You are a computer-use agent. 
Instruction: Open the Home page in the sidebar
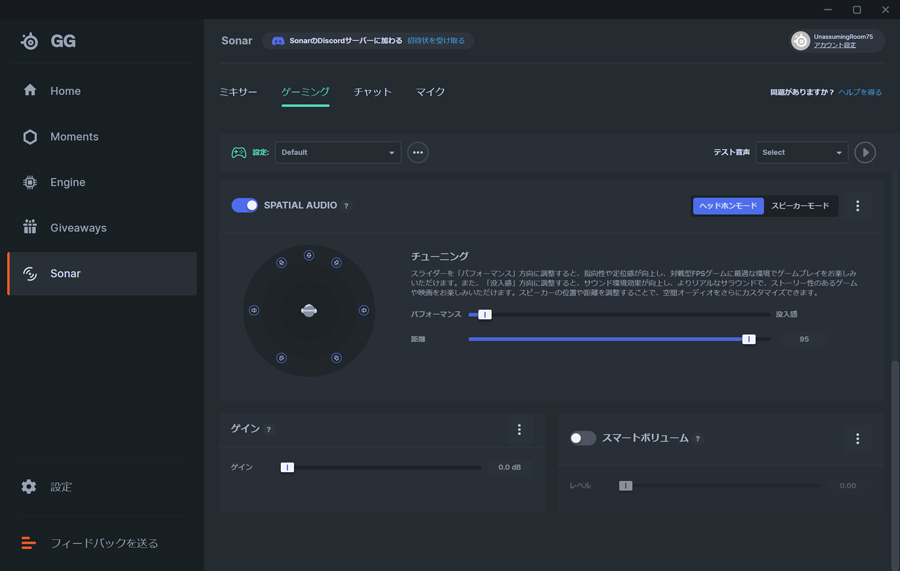click(102, 91)
